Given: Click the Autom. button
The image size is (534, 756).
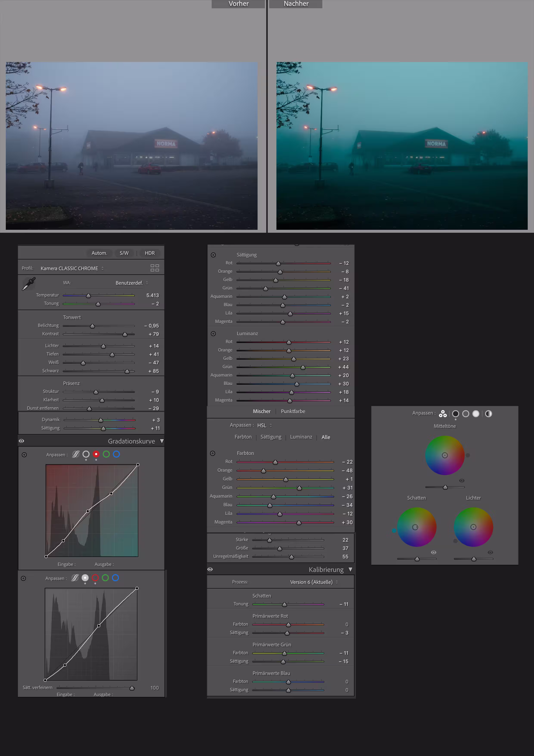Looking at the screenshot, I should [99, 253].
